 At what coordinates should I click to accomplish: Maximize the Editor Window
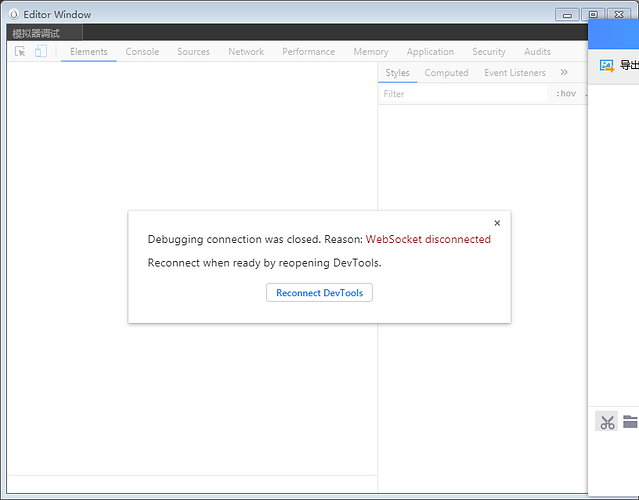(593, 15)
